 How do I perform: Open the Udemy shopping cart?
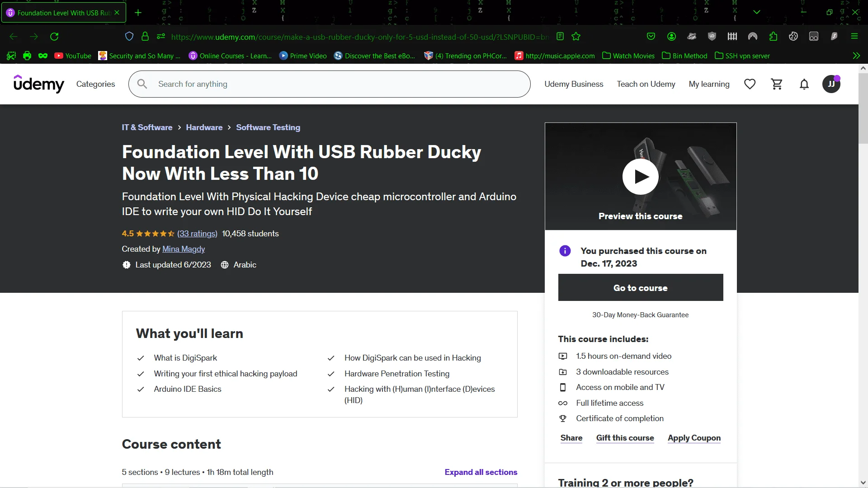pyautogui.click(x=777, y=84)
